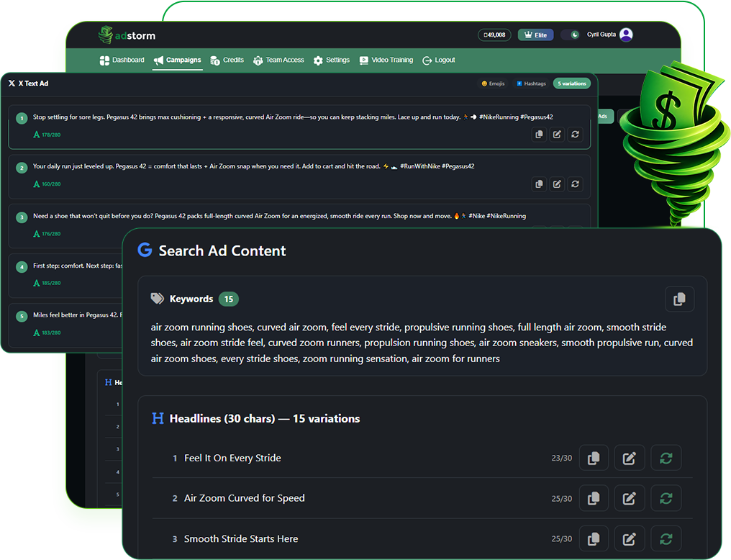The height and width of the screenshot is (560, 731).
Task: Toggle the dark mode switch
Action: pos(571,35)
